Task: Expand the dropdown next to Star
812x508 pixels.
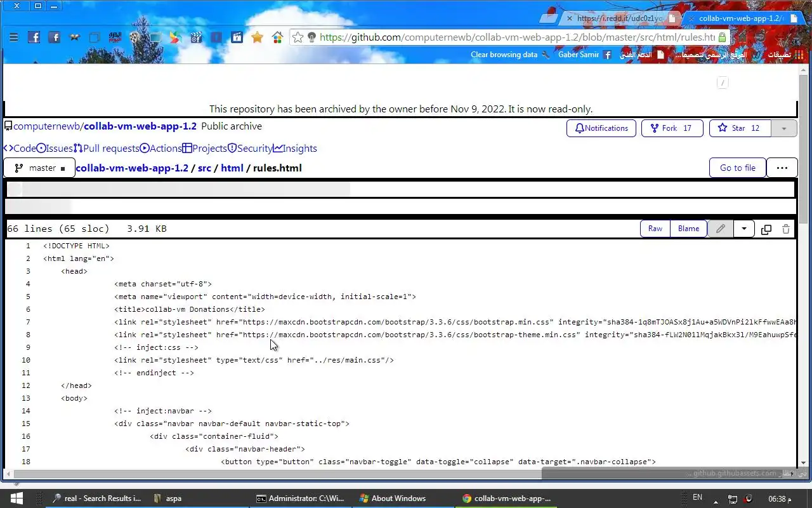Action: [783, 128]
